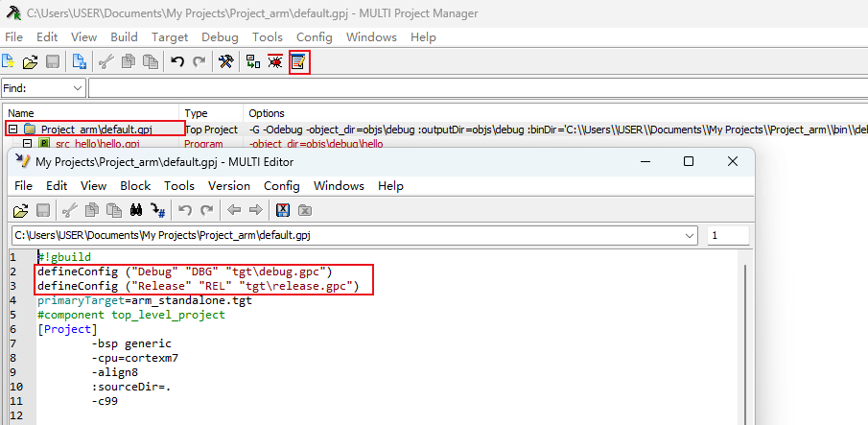868x425 pixels.
Task: Collapse the Project_arm\default.gpj tree node
Action: point(12,129)
